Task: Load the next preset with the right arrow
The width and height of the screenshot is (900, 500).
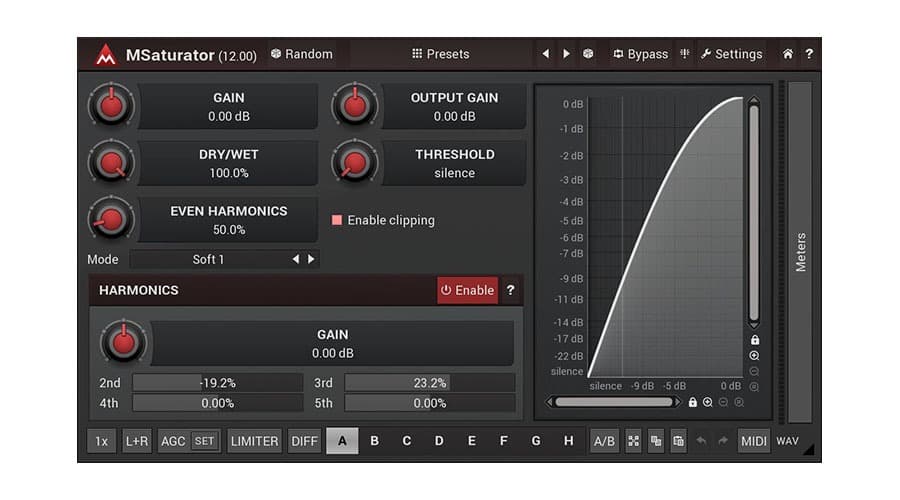Action: (567, 54)
